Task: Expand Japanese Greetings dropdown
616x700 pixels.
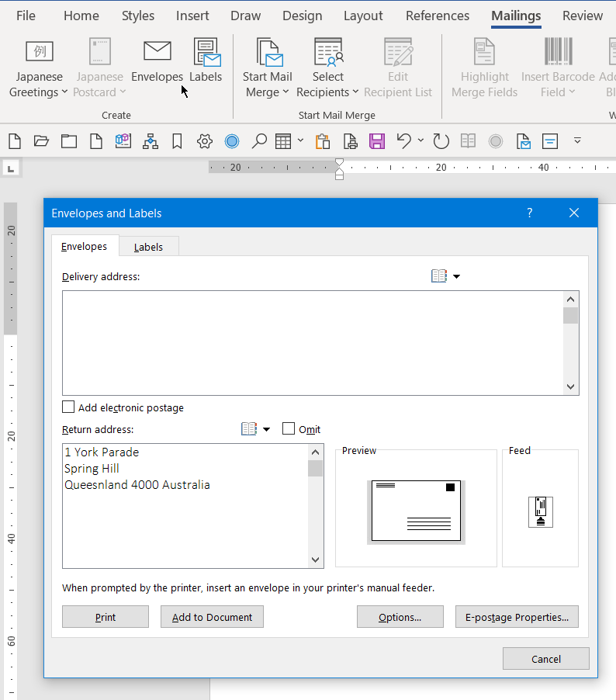Action: tap(64, 92)
